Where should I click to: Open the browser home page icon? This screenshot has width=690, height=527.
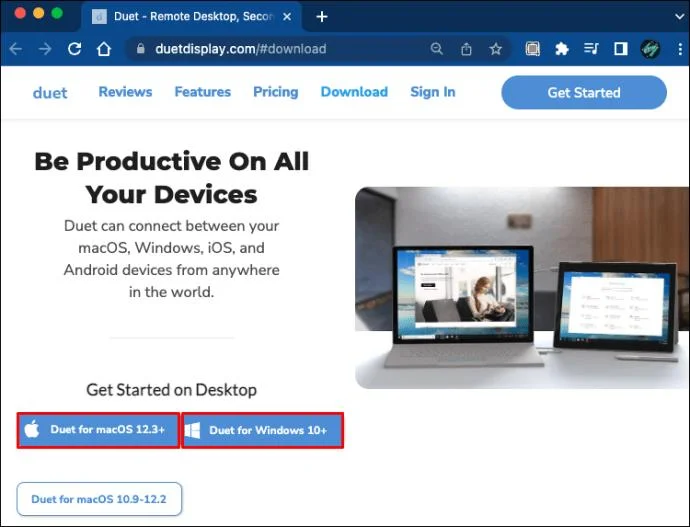(x=104, y=49)
